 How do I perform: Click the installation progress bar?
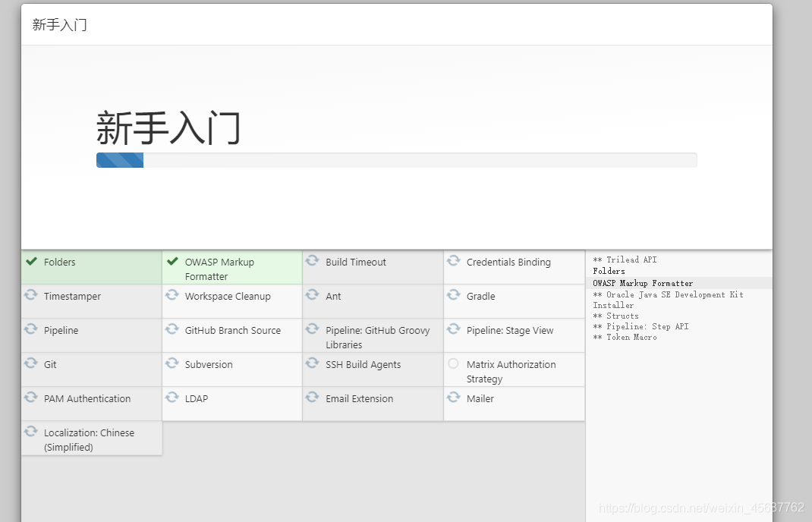396,160
